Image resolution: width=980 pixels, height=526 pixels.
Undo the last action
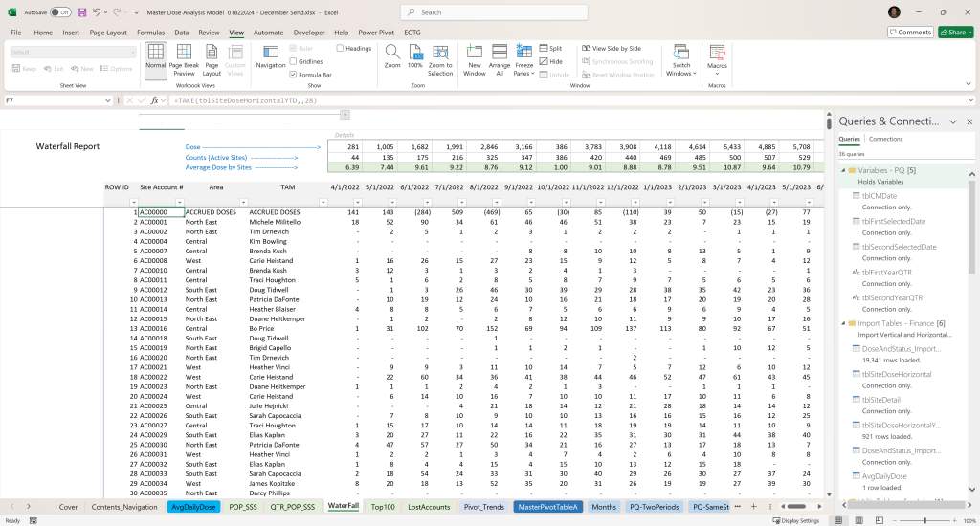97,12
